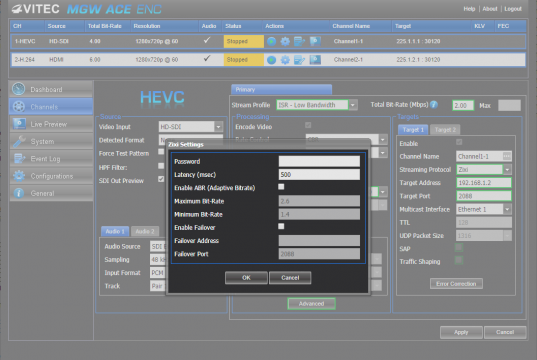This screenshot has height=360, width=537.
Task: Click the Configurations gear icon
Action: 19,176
